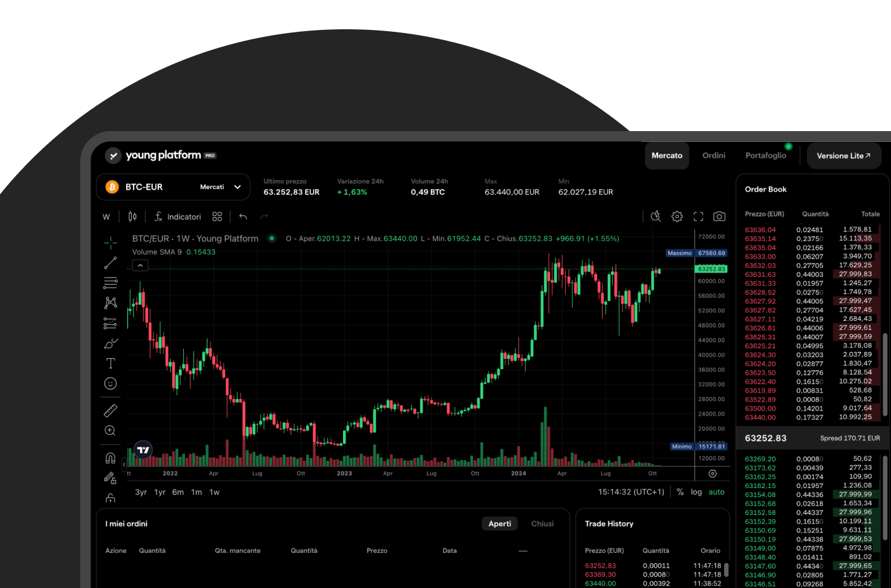Image resolution: width=891 pixels, height=588 pixels.
Task: Open chart settings via the gear icon
Action: 677,216
